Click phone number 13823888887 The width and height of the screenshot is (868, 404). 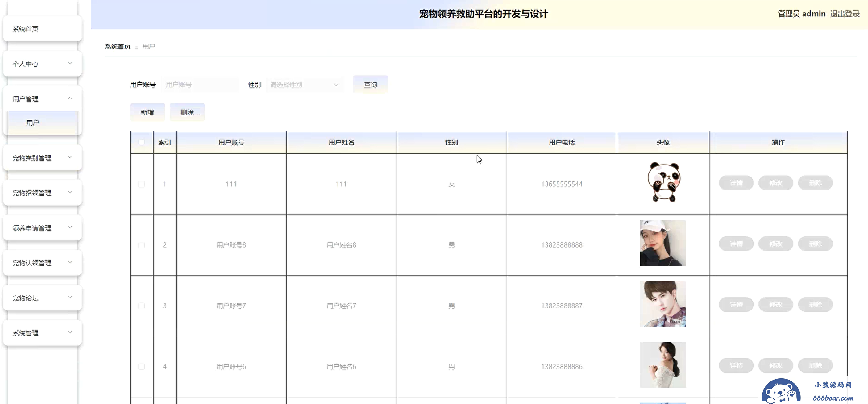pyautogui.click(x=562, y=306)
